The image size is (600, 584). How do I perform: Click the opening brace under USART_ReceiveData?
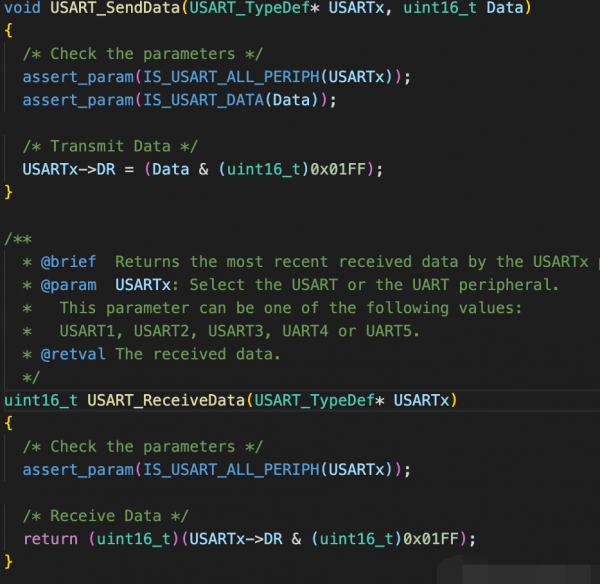(9, 424)
